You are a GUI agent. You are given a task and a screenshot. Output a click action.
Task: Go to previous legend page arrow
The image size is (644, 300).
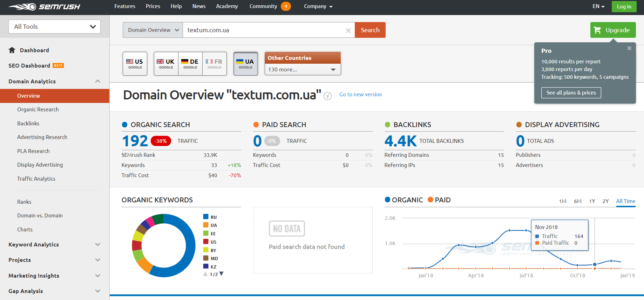pyautogui.click(x=205, y=274)
